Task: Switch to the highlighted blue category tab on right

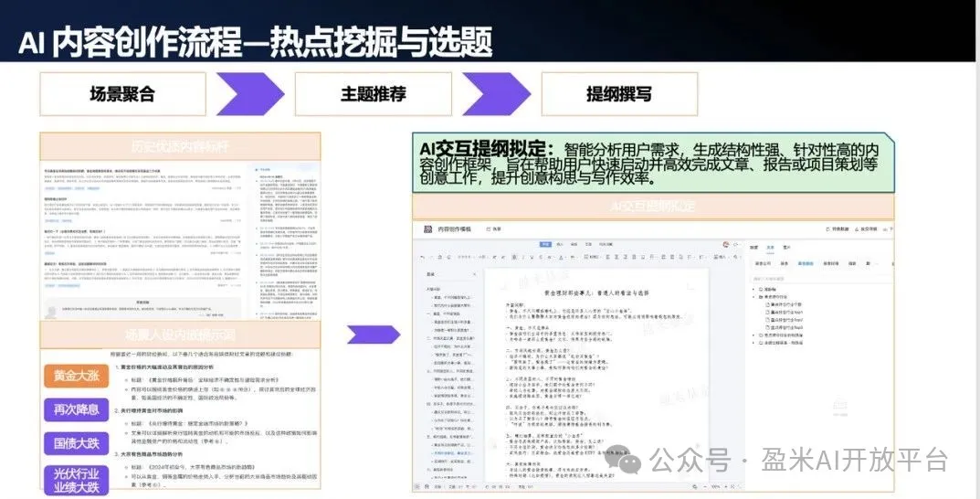Action: 806,262
